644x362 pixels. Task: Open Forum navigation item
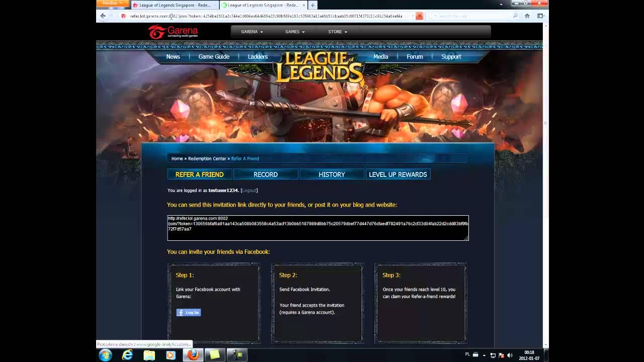click(415, 57)
